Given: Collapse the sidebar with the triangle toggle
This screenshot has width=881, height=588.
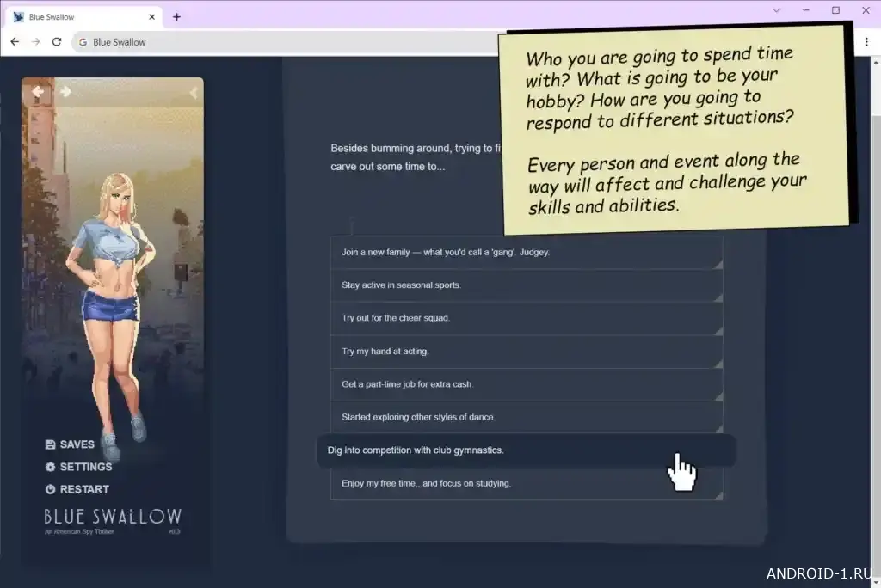Looking at the screenshot, I should point(194,92).
